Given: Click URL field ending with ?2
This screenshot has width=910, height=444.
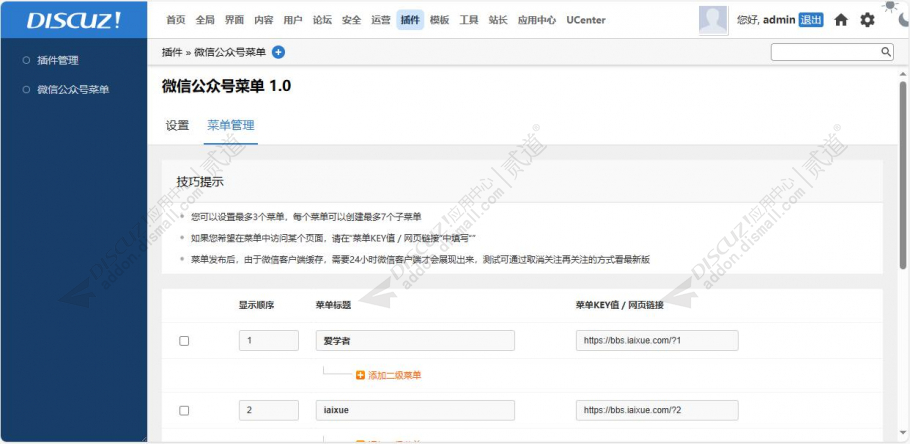Looking at the screenshot, I should tap(657, 410).
